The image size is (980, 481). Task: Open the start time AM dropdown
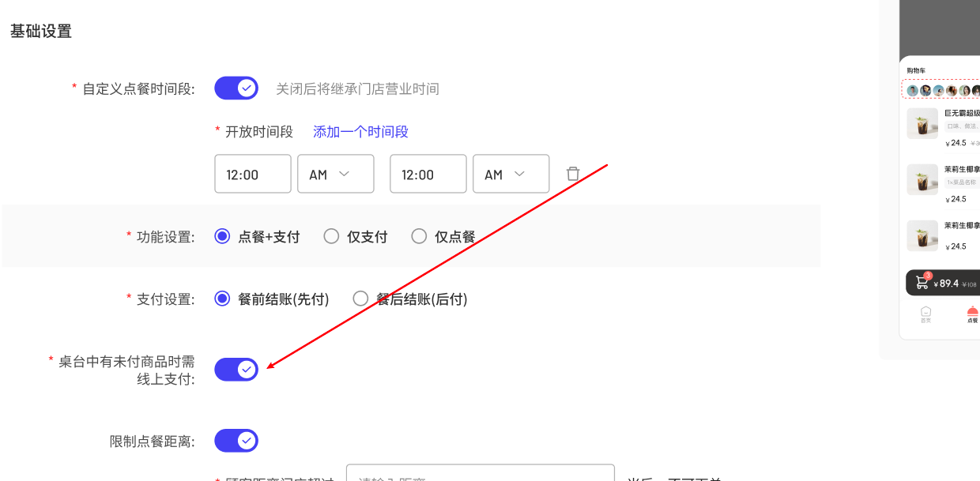pyautogui.click(x=336, y=174)
